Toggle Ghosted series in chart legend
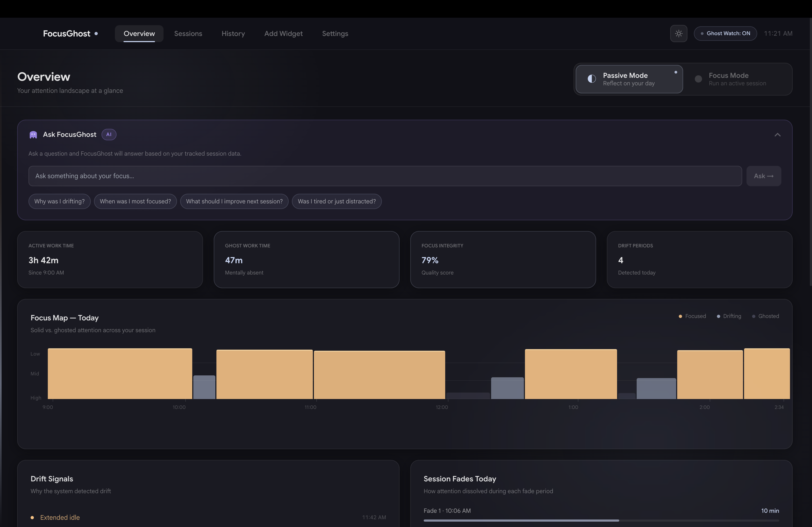Viewport: 812px width, 527px height. (x=765, y=316)
